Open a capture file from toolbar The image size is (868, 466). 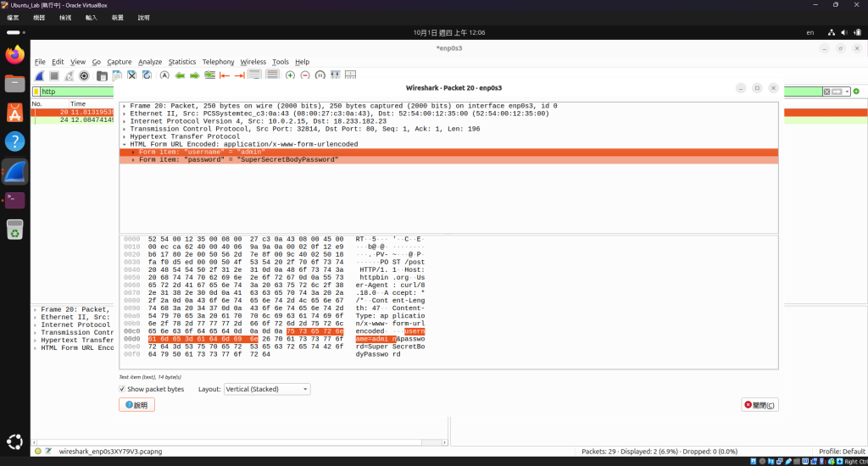[x=102, y=75]
